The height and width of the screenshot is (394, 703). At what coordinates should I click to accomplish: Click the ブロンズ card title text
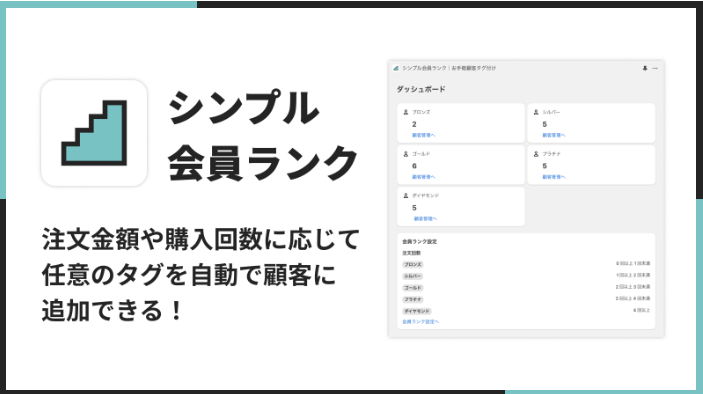tap(421, 112)
